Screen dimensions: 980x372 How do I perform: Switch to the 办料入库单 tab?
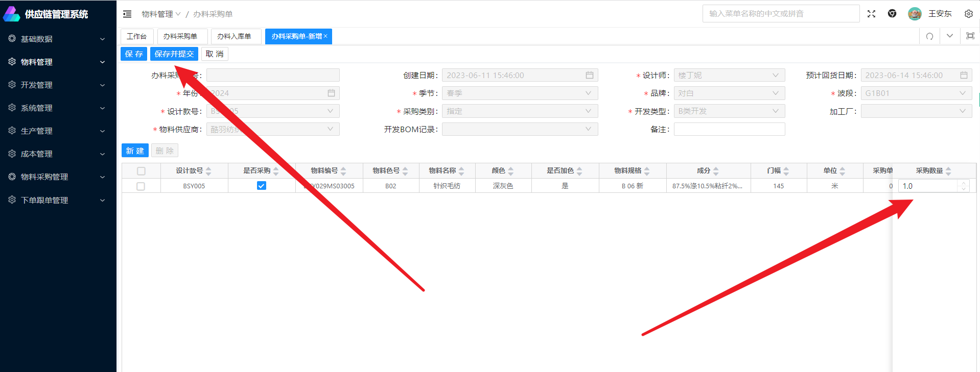(234, 36)
